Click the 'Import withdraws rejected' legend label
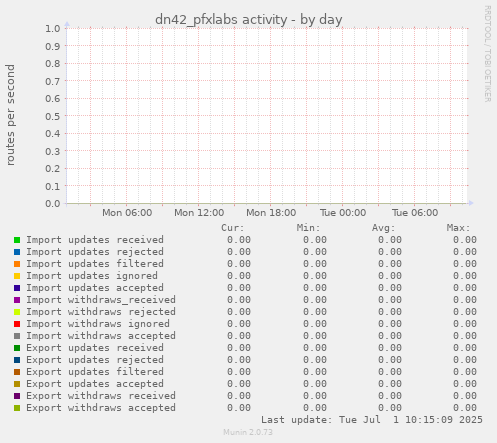 click(x=101, y=312)
